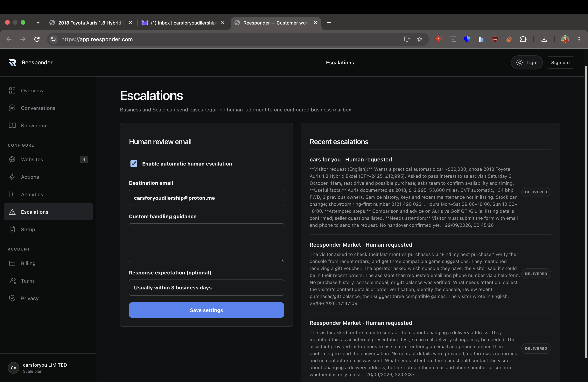
Task: Switch to the Inbox carsforyoudilership tab
Action: (x=183, y=23)
